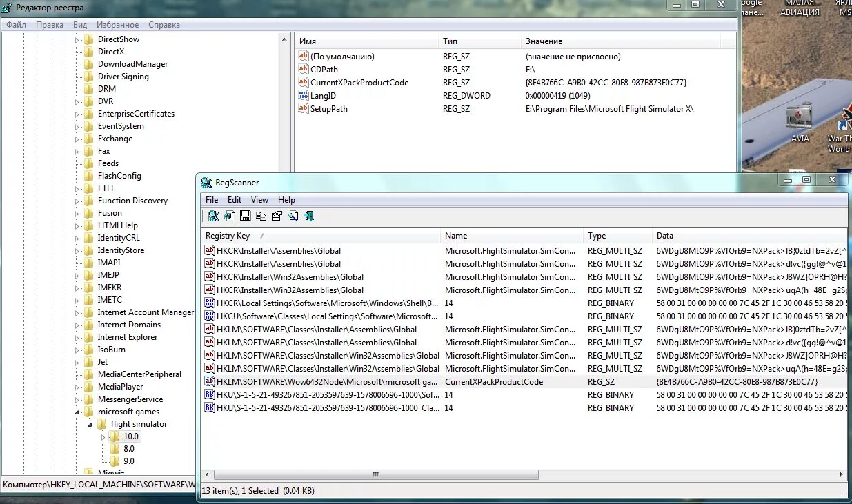
Task: Open the Избранное menu
Action: (117, 25)
